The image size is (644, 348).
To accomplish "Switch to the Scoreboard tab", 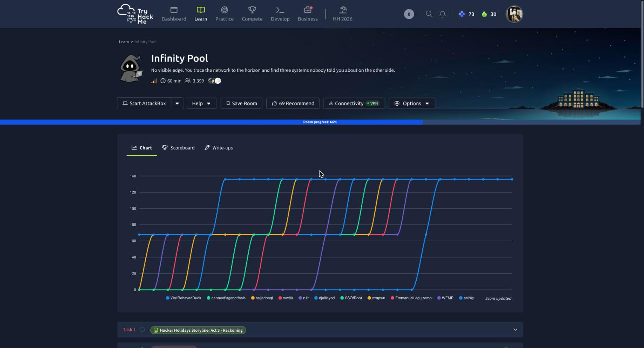I will pos(178,148).
